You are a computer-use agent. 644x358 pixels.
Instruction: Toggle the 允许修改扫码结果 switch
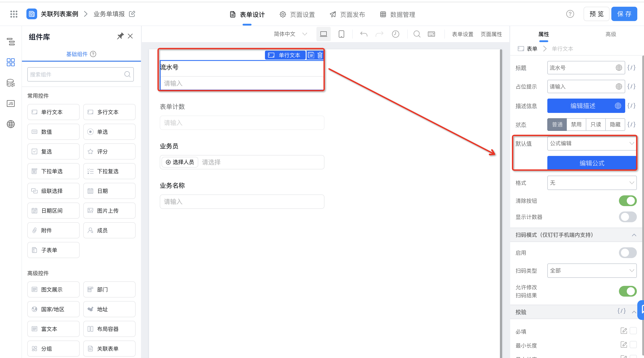coord(628,291)
